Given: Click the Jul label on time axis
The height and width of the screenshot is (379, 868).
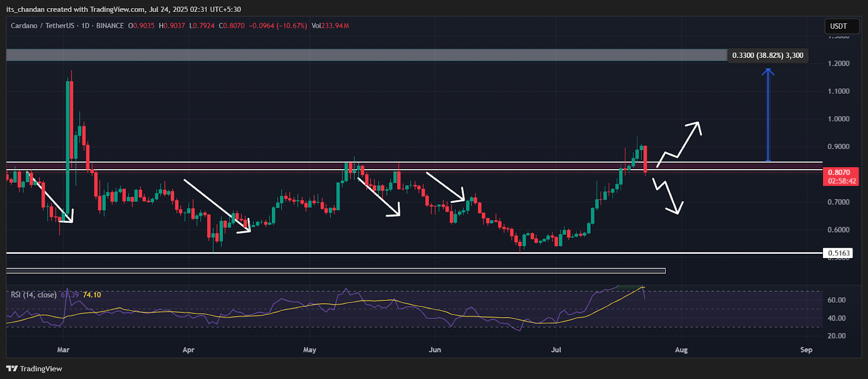Looking at the screenshot, I should (x=556, y=350).
